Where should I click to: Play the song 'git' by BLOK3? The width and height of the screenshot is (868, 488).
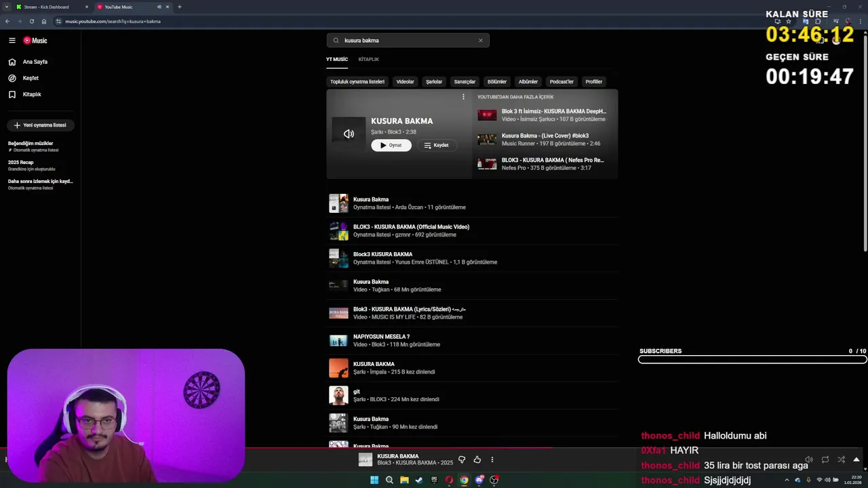[472, 396]
